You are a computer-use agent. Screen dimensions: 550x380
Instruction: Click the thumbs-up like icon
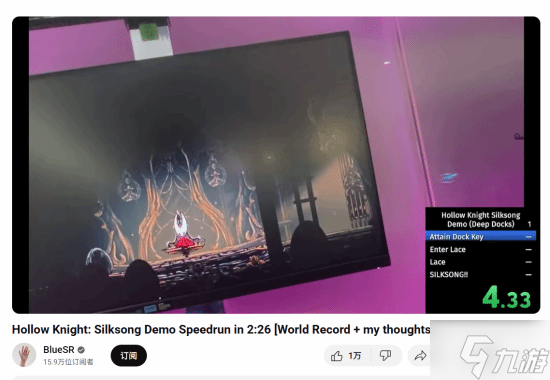pyautogui.click(x=336, y=356)
